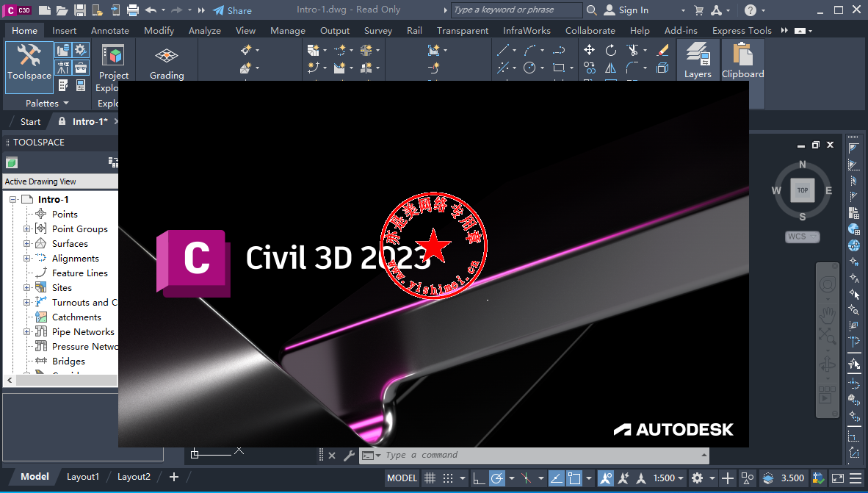This screenshot has width=868, height=493.
Task: Toggle isometric drafting in status bar
Action: click(x=526, y=478)
